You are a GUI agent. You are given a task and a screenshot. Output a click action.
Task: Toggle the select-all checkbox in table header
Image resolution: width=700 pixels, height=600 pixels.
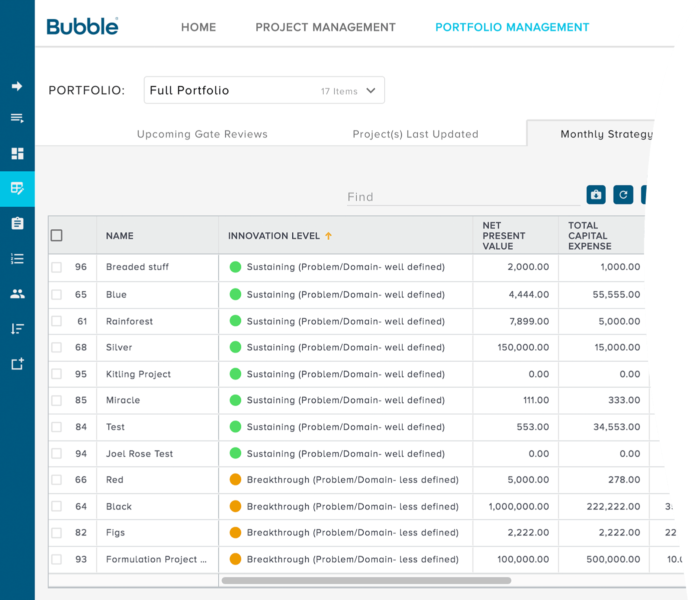[x=56, y=235]
